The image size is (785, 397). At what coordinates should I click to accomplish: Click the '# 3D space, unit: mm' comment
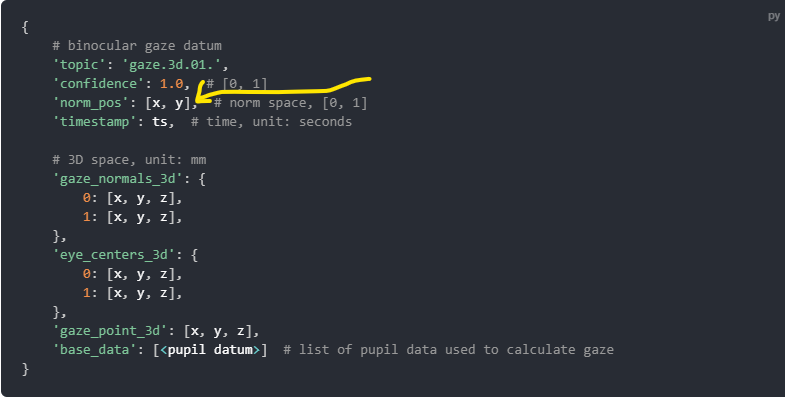pyautogui.click(x=129, y=160)
